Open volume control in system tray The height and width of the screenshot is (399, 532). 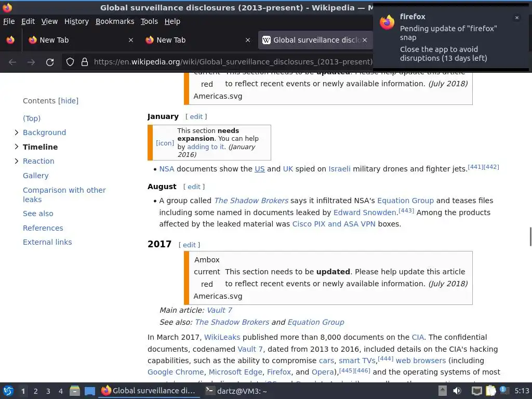tap(457, 391)
